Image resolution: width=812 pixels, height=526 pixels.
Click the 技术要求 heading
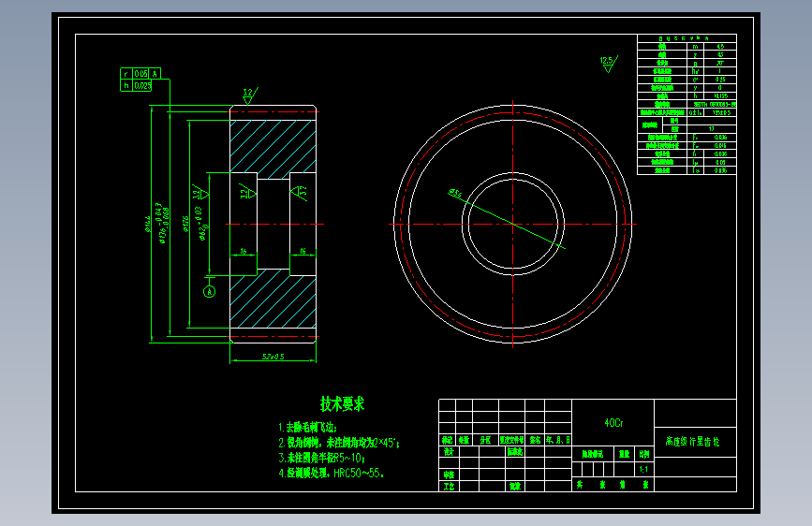click(342, 403)
